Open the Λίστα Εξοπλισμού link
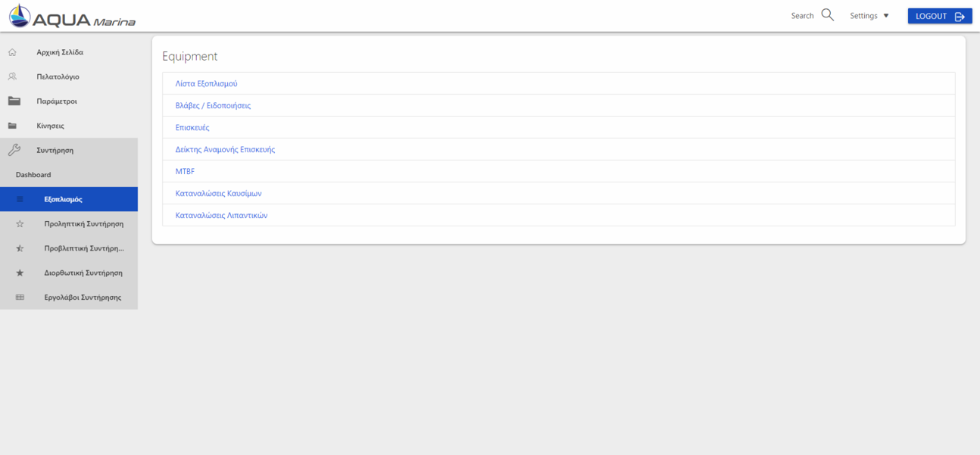The width and height of the screenshot is (980, 455). 206,83
